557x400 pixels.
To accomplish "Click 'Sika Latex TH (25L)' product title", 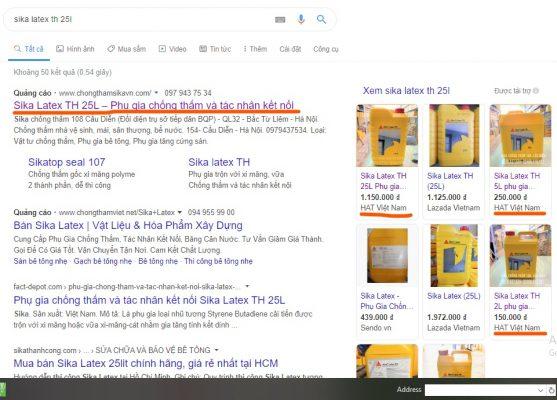I will pos(450,181).
